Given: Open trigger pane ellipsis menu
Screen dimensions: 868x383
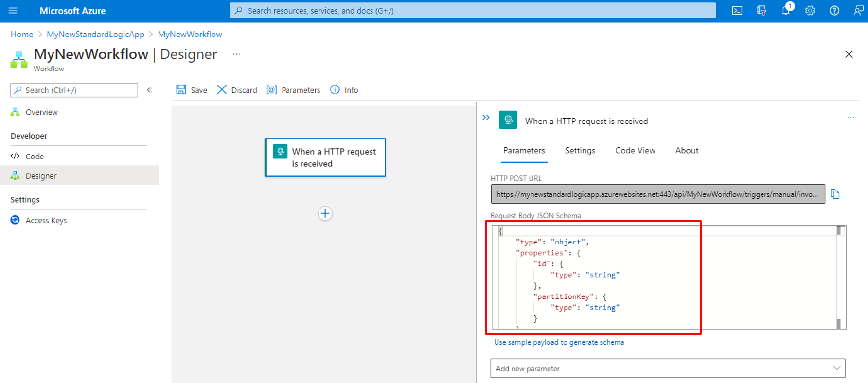Looking at the screenshot, I should click(850, 118).
